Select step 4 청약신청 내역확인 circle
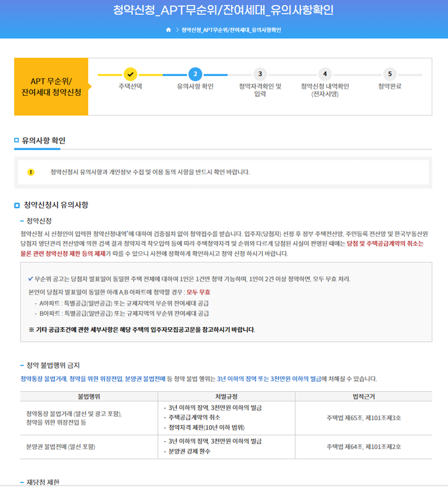 pyautogui.click(x=325, y=74)
